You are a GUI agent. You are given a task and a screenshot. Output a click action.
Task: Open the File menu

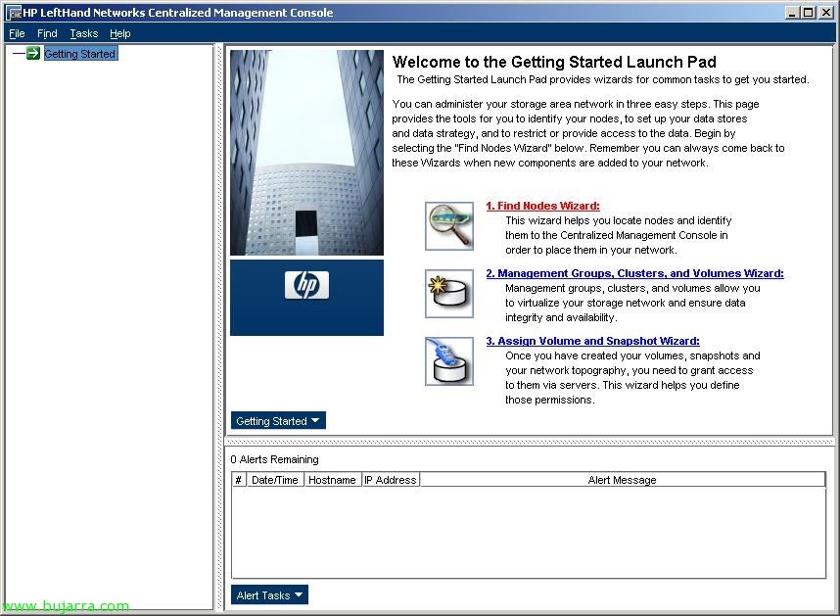coord(17,33)
